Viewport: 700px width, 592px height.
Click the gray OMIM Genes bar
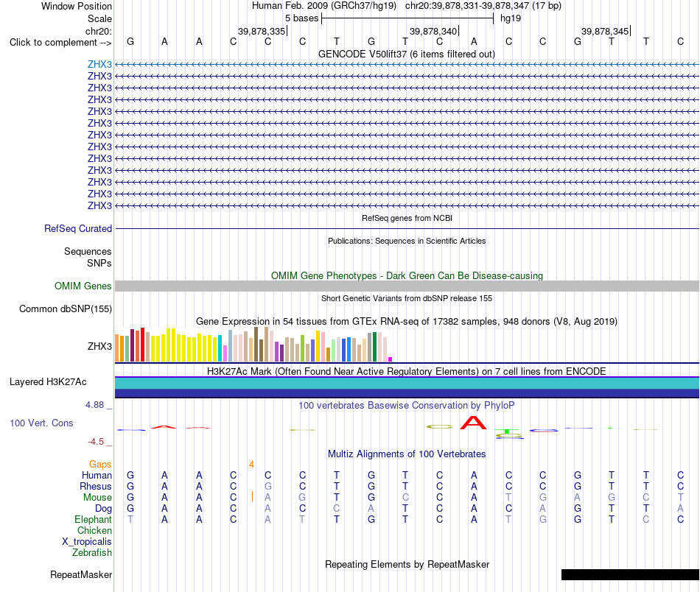coord(407,286)
